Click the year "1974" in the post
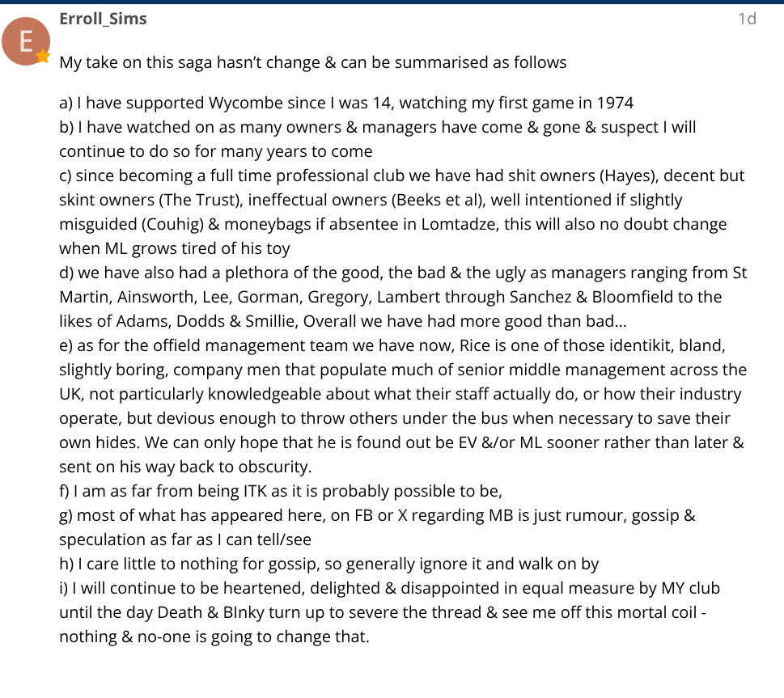The width and height of the screenshot is (784, 698). (615, 103)
